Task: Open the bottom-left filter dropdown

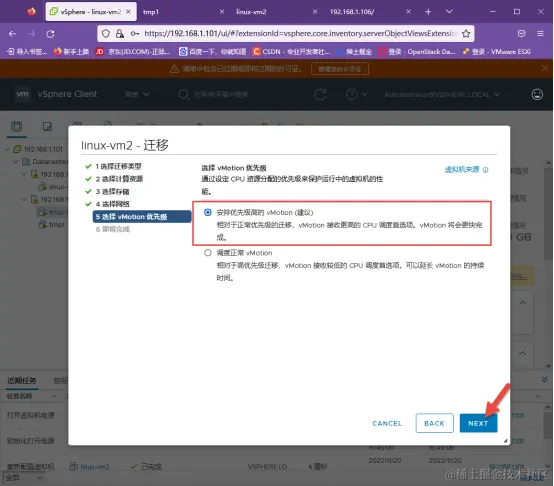Action: [x=24, y=478]
